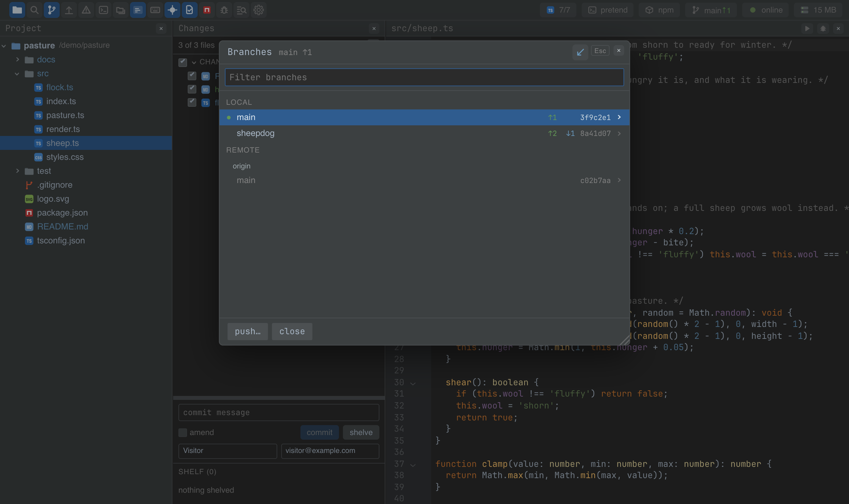849x504 pixels.
Task: Click the shelve button
Action: coord(361,432)
